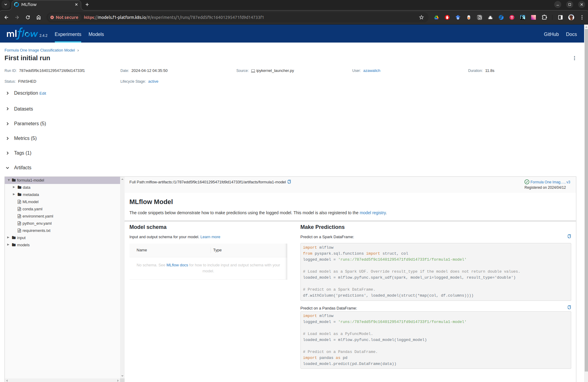
Task: Switch to the Models tab
Action: pos(96,34)
